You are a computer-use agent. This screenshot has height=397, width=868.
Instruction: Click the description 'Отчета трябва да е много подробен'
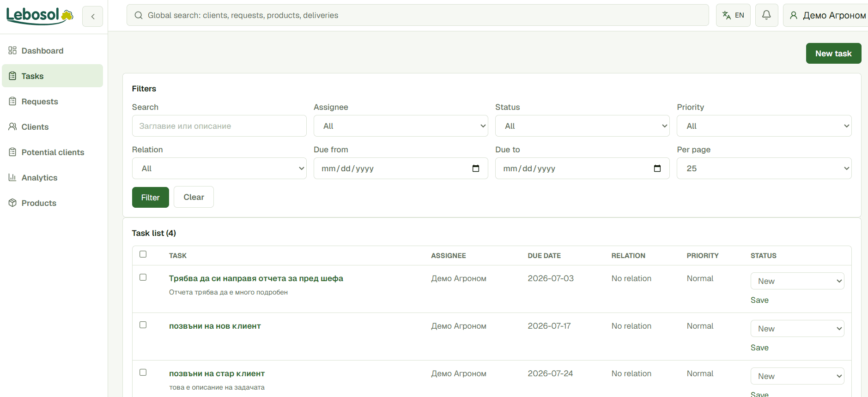click(228, 292)
